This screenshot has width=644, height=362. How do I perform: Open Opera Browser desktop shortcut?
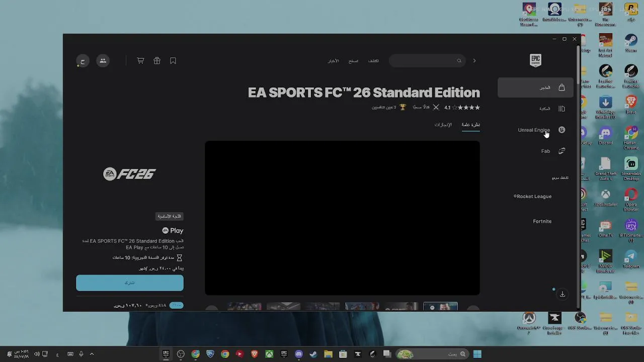[x=631, y=200]
